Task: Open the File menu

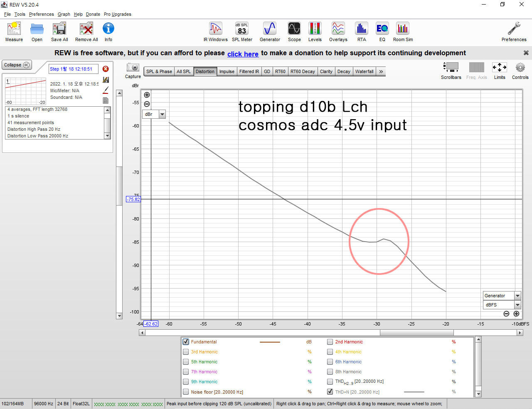Action: [7, 14]
